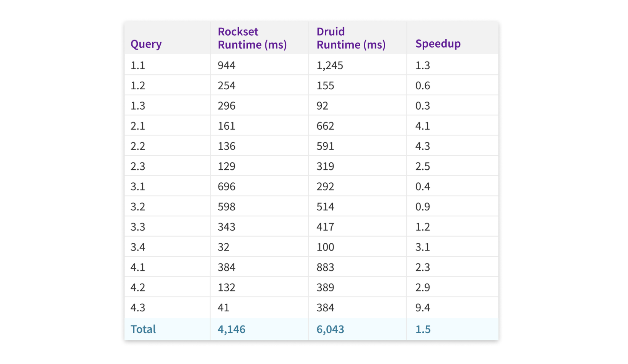Click Druid runtime value 319

click(326, 166)
